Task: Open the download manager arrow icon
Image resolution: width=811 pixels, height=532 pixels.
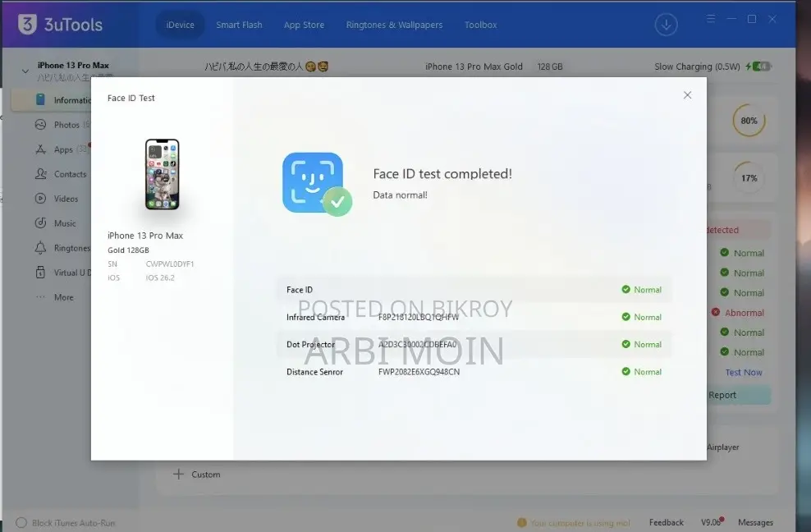Action: [x=666, y=25]
